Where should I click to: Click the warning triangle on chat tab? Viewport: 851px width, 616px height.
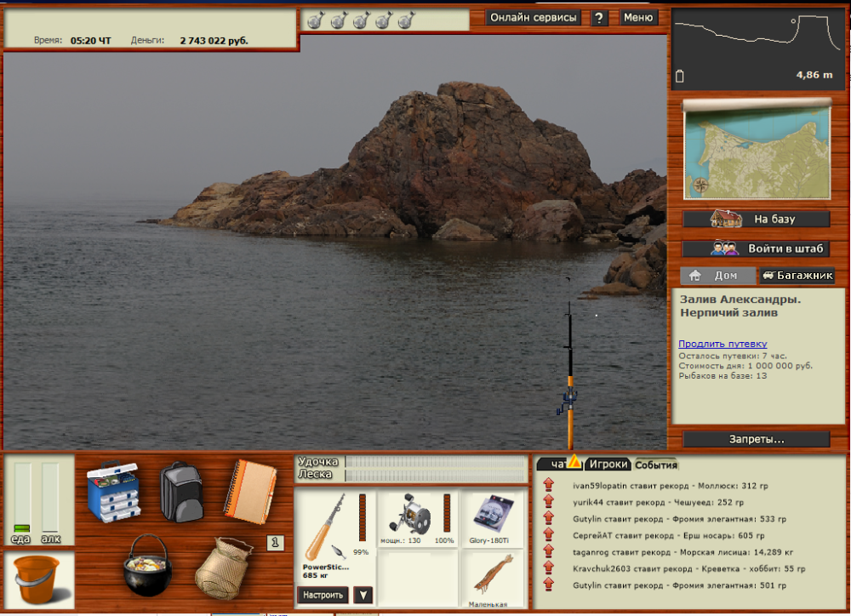pyautogui.click(x=574, y=462)
